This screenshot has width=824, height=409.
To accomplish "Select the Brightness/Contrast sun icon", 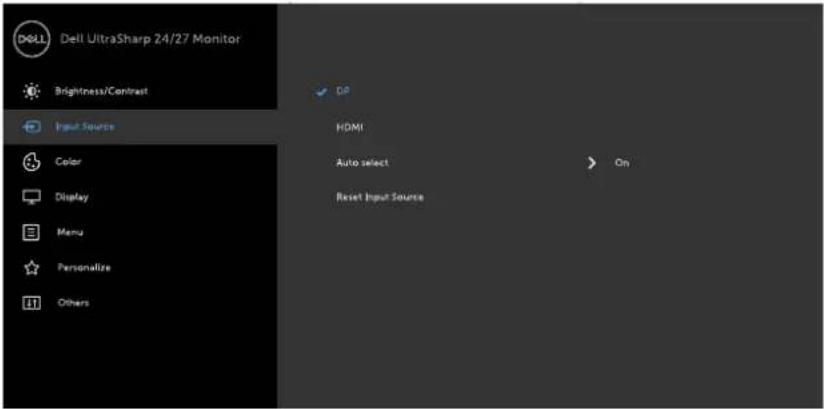I will [32, 91].
